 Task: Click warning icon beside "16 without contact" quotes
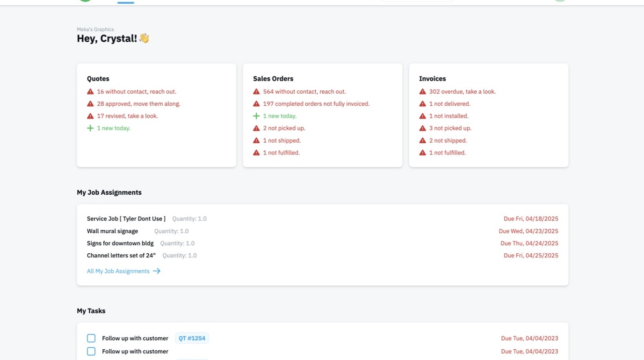(x=90, y=92)
